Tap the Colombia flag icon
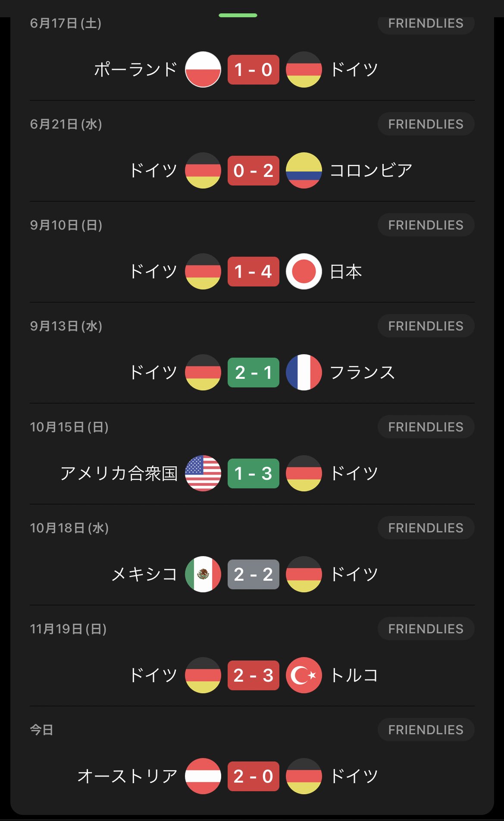504x821 pixels. [x=304, y=170]
